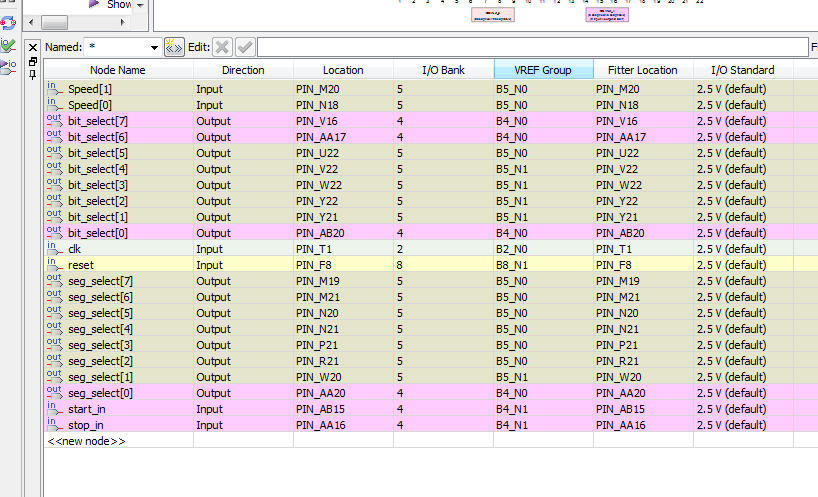
Task: Click the Edit cancel X icon
Action: tap(222, 47)
